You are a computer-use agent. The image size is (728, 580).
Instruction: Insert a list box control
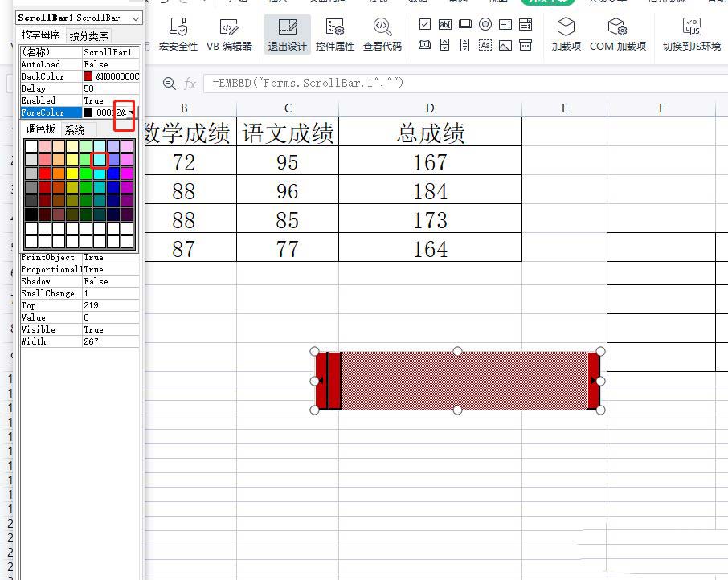[505, 24]
